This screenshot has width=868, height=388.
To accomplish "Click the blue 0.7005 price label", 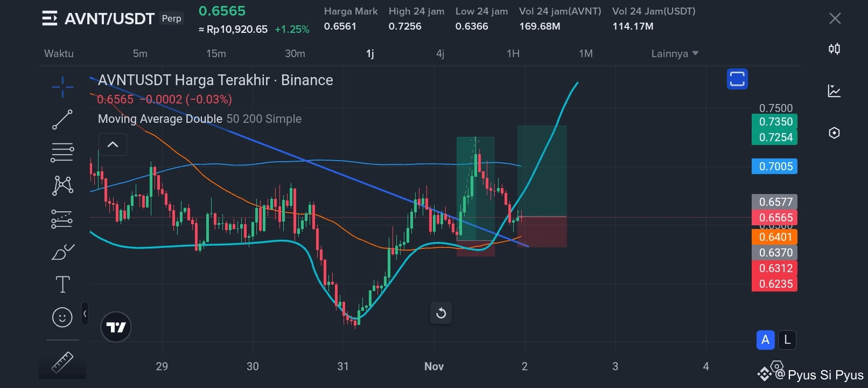I will [775, 167].
